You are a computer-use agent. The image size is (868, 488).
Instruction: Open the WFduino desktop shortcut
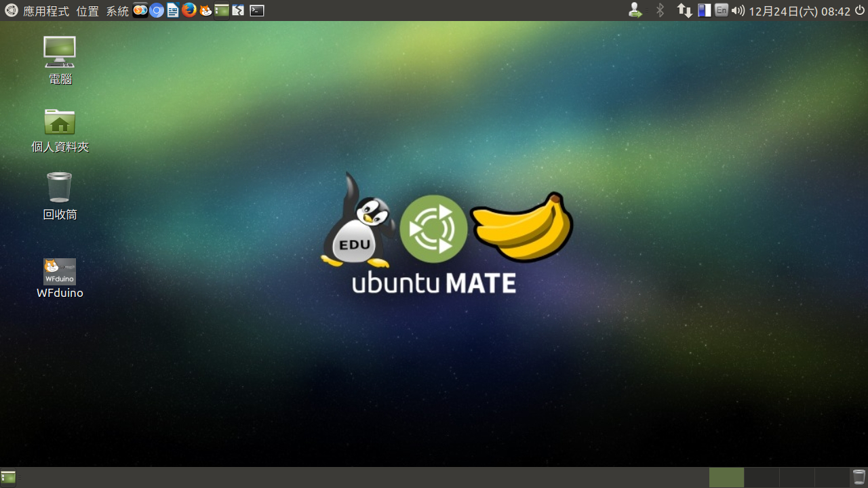click(x=60, y=272)
